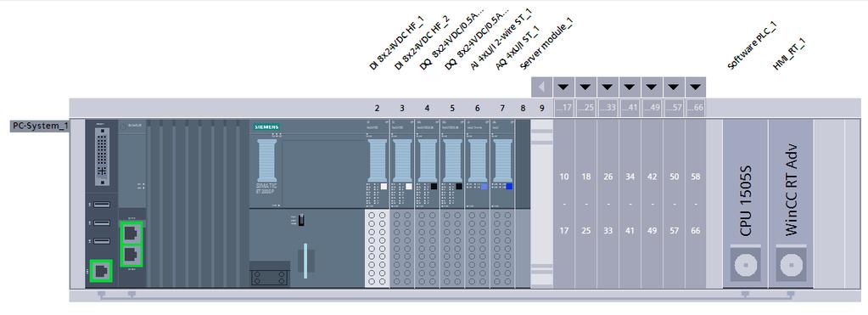Viewport: 868px width, 315px height.
Task: Select module in slot 2 DI 8x24VDC HF_1
Action: pyautogui.click(x=377, y=203)
